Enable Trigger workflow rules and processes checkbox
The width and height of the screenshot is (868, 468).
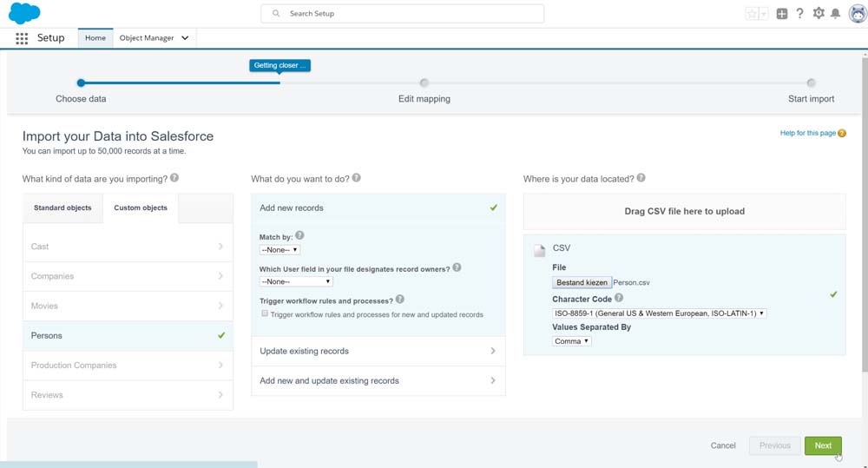pyautogui.click(x=266, y=313)
